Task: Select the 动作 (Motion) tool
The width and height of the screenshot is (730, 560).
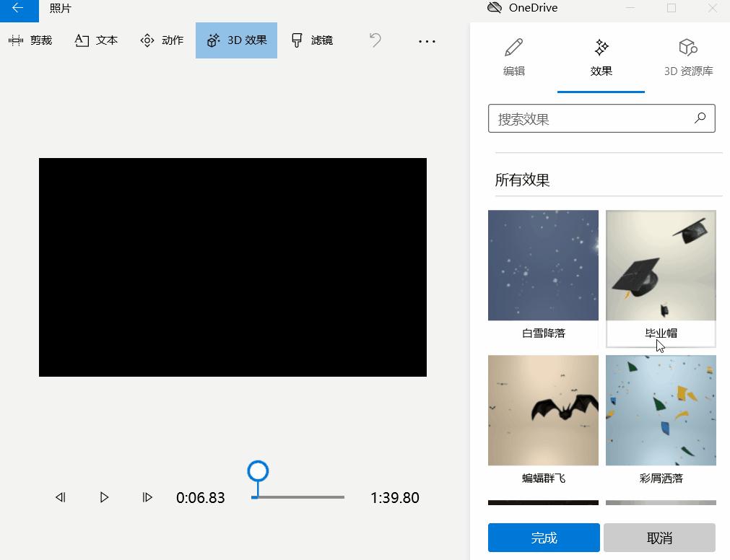Action: pos(161,40)
